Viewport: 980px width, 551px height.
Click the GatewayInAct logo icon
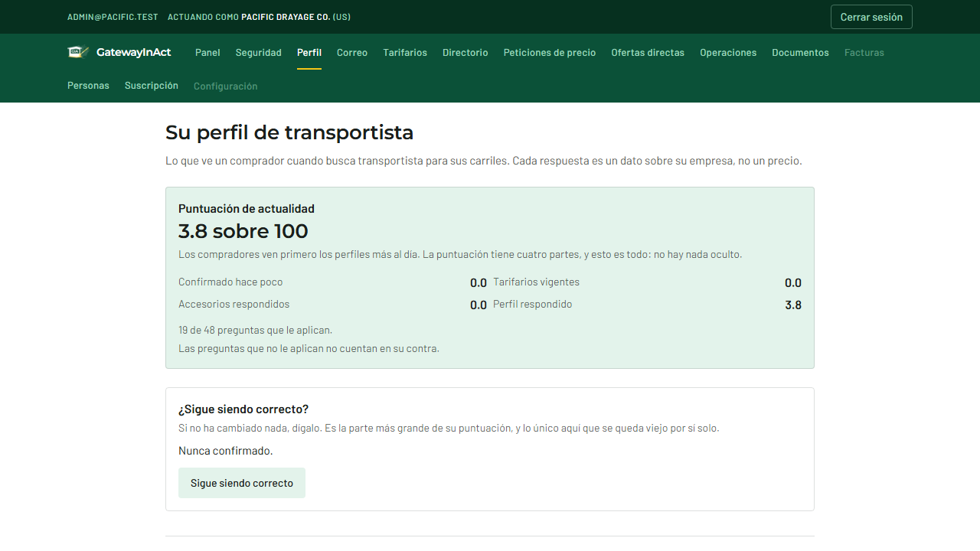[78, 52]
